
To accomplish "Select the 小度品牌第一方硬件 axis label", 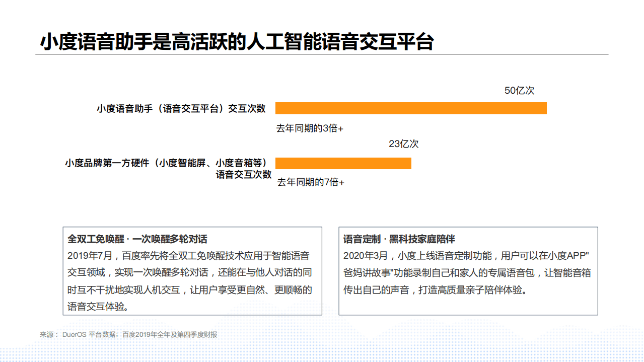I will pyautogui.click(x=169, y=166).
